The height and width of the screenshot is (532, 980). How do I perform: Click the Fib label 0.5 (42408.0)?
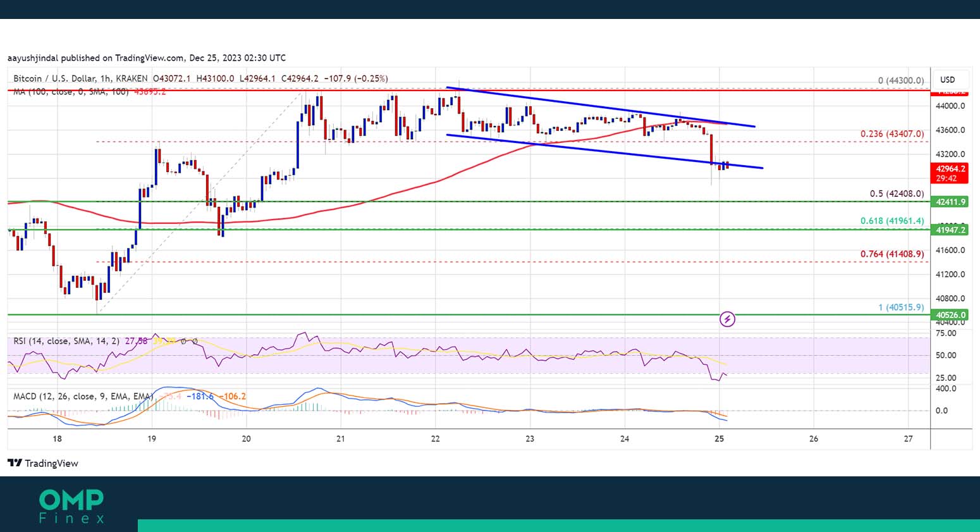coord(897,194)
